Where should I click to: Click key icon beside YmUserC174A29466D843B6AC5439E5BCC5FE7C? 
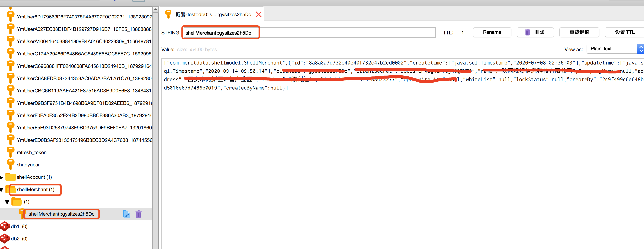10,53
